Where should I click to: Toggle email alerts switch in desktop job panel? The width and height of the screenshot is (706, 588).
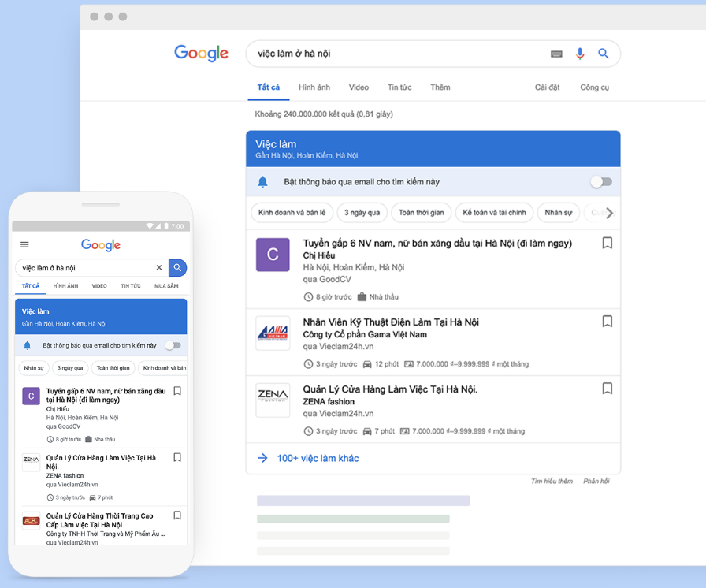[x=601, y=182]
